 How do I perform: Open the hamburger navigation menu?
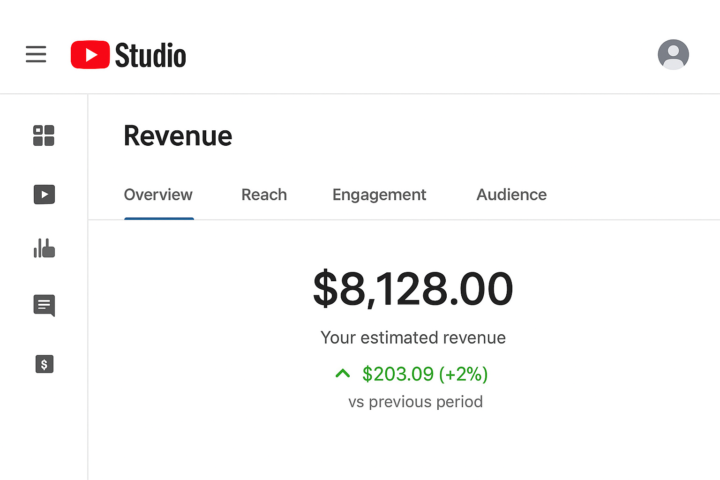tap(36, 54)
